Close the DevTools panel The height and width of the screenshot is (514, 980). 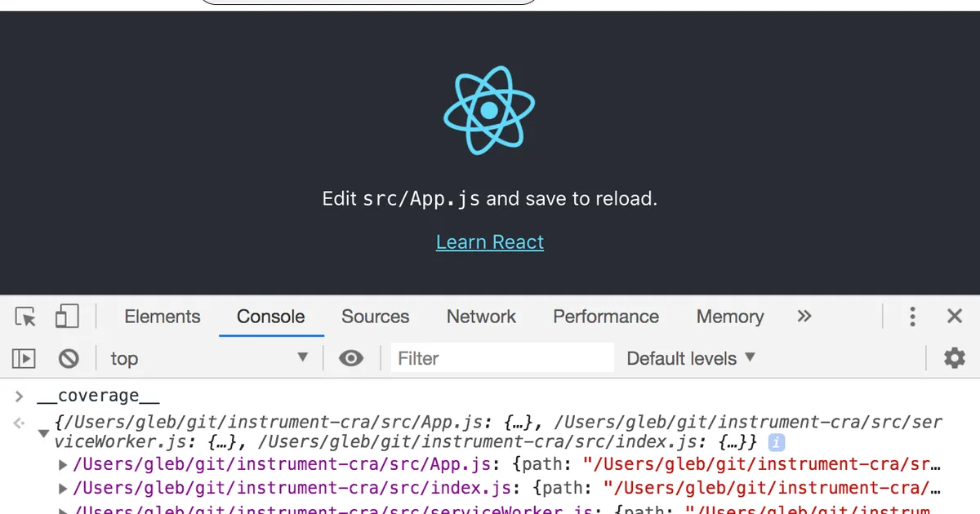pos(954,317)
